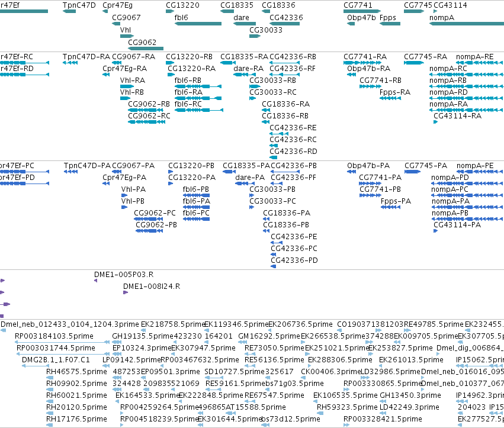Screen dimensions: 504x428
Task: Select transcript label Vhl-RA
Action: tap(133, 81)
